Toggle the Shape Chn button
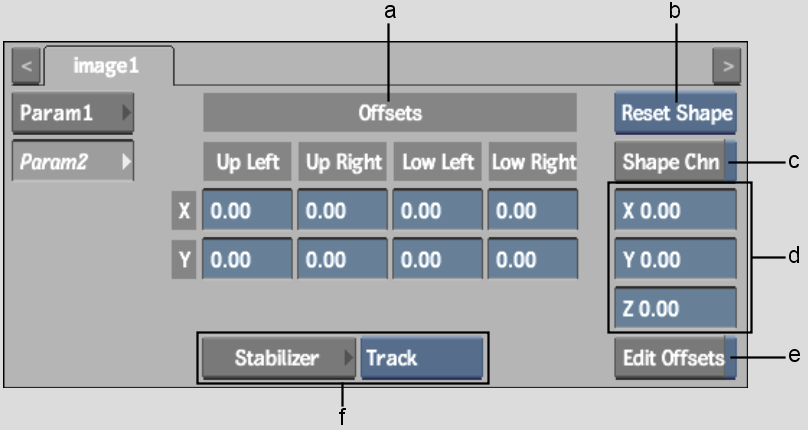The image size is (808, 430). (x=675, y=161)
